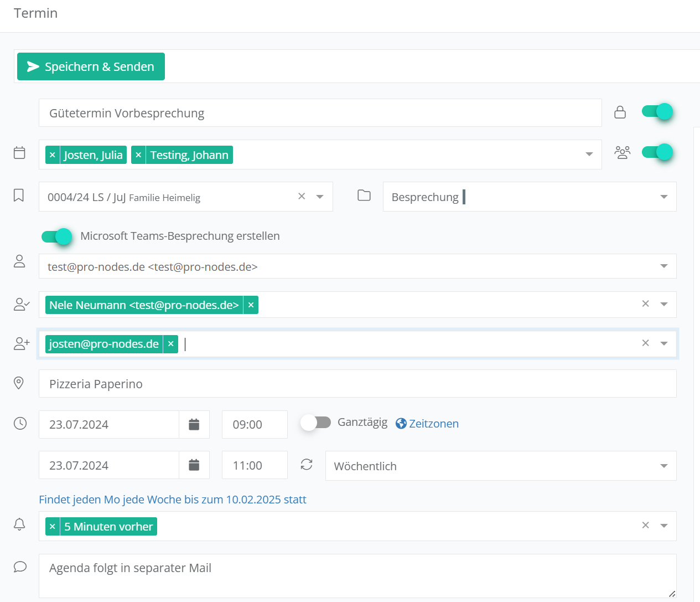Open the organizer test@pro-nodes.de dropdown
Viewport: 700px width, 602px height.
(x=663, y=266)
